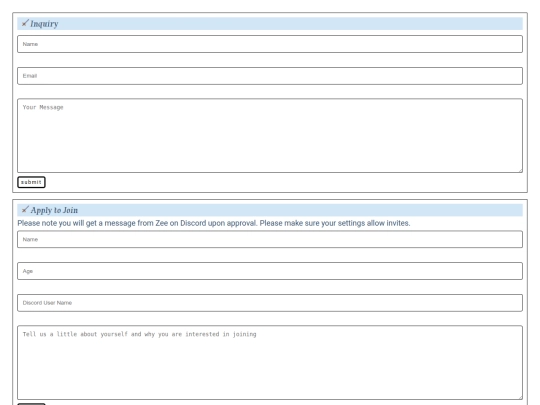
Task: Focus the Your Message text area
Action: tap(270, 136)
